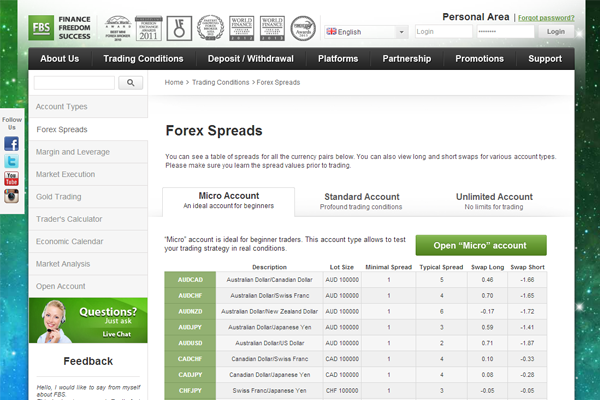Click the AUDJPY pair cell
This screenshot has width=600, height=400.
[190, 327]
